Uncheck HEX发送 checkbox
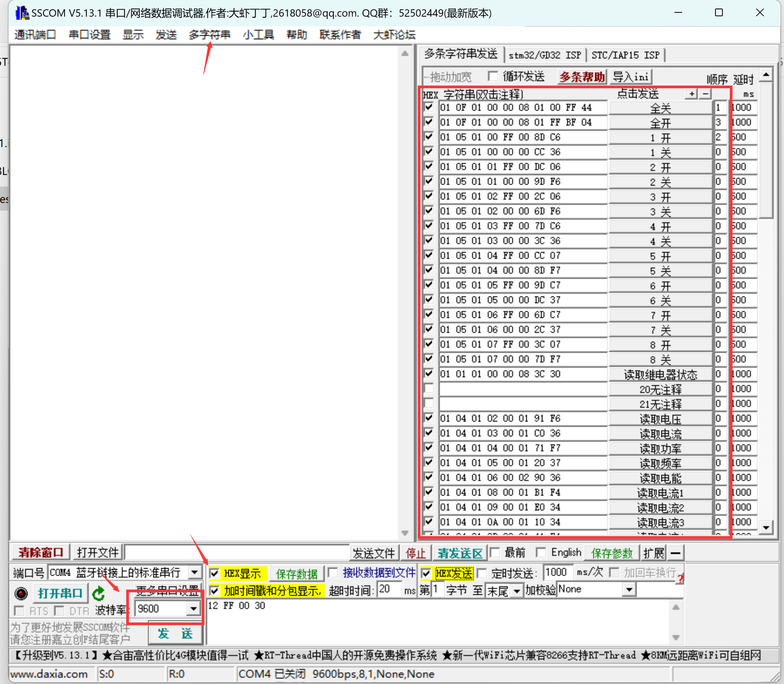This screenshot has height=684, width=784. (x=426, y=573)
